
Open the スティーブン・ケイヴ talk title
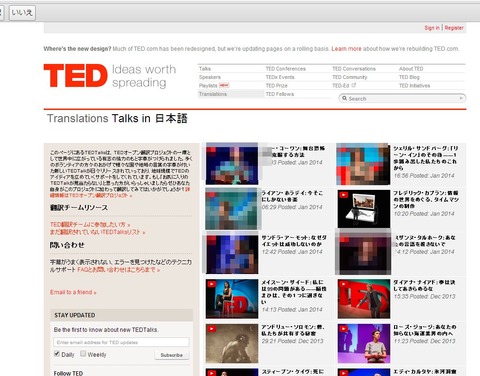293,372
